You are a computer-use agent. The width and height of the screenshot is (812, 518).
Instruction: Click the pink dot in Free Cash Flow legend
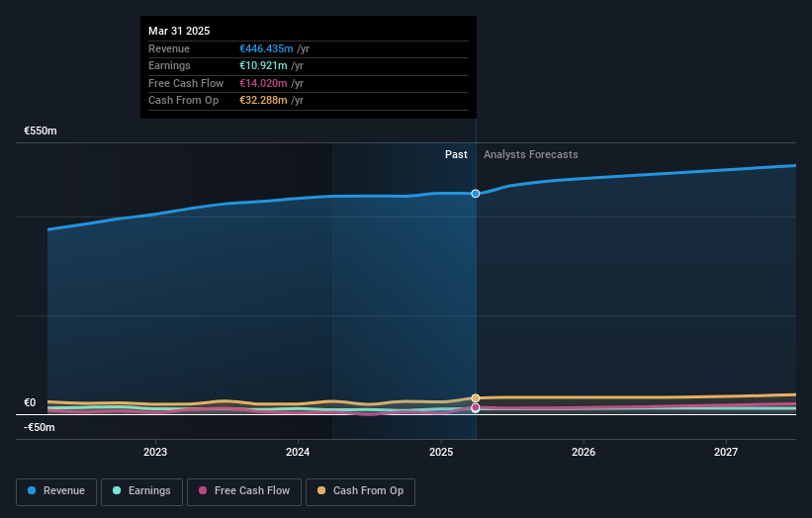point(203,490)
